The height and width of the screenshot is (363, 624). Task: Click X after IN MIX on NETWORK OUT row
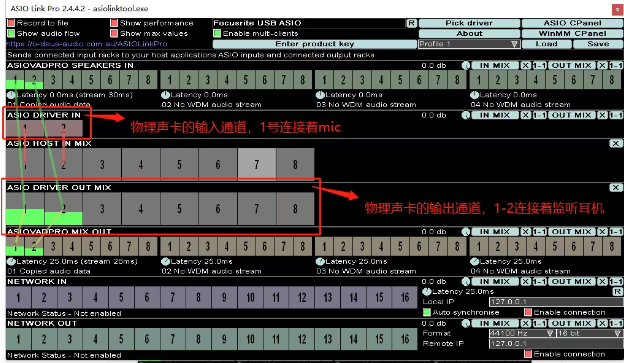526,324
